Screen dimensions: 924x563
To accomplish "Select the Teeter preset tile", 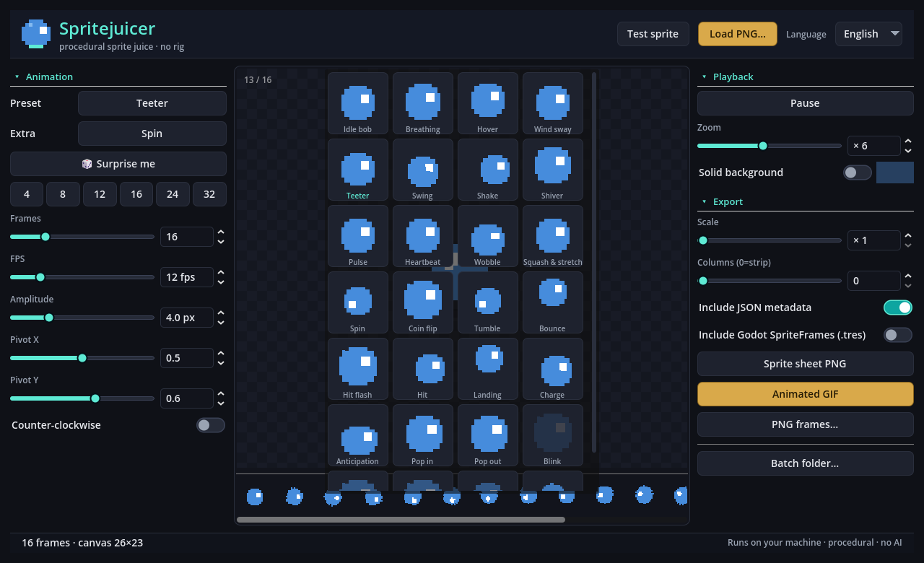I will click(357, 170).
